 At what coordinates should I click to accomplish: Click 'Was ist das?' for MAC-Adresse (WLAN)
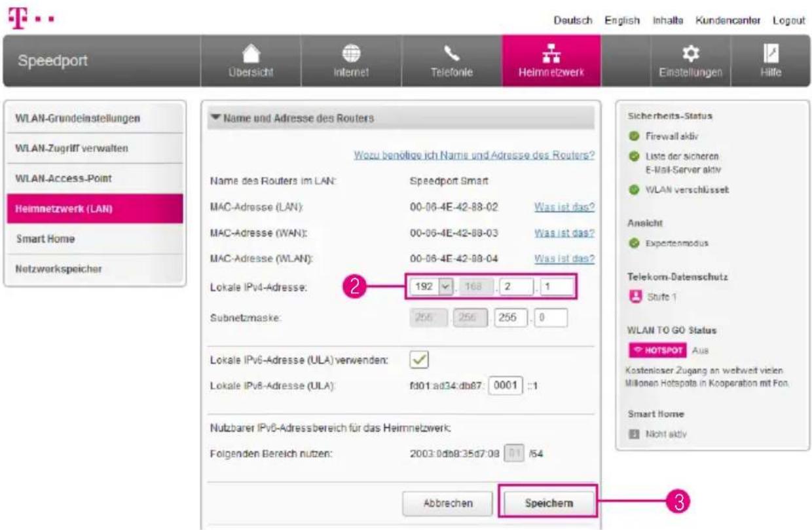point(564,259)
